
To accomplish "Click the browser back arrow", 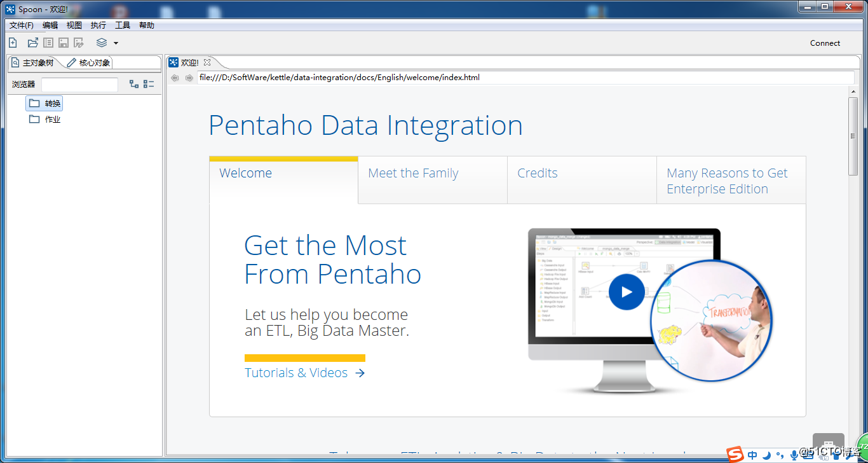I will [x=175, y=78].
